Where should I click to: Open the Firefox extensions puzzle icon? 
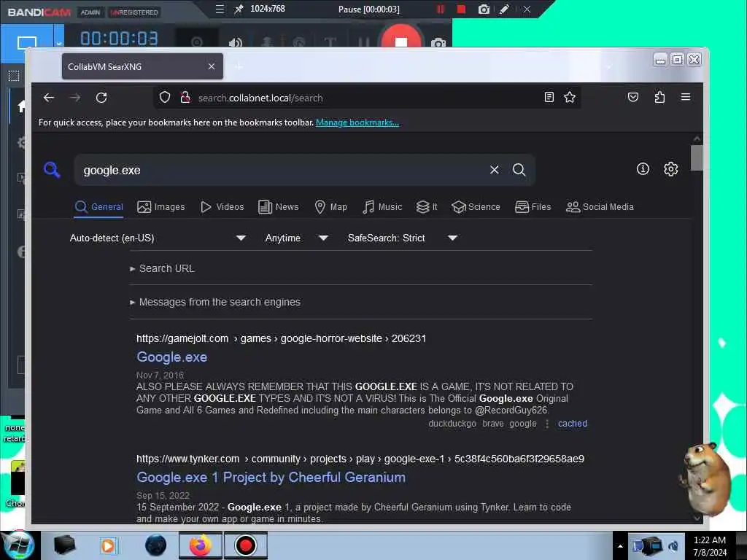[x=659, y=98]
